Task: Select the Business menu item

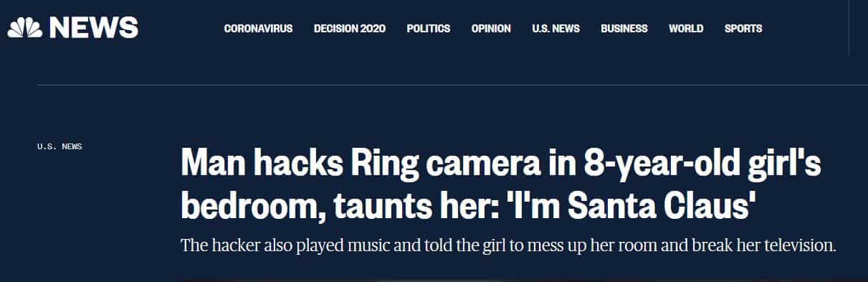Action: coord(624,29)
